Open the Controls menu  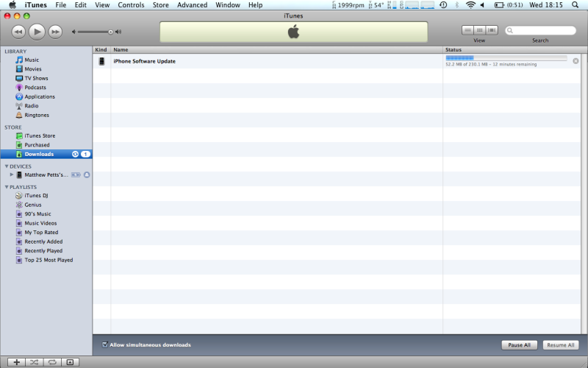(x=131, y=5)
